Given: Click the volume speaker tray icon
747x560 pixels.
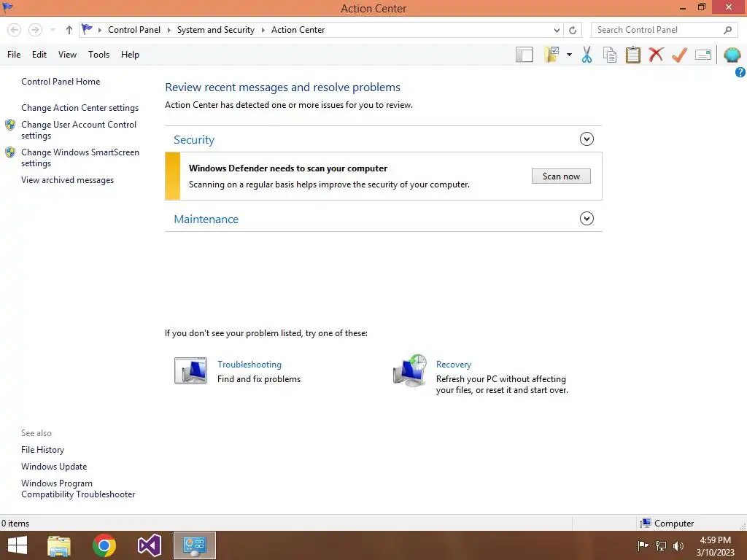Looking at the screenshot, I should pos(678,545).
